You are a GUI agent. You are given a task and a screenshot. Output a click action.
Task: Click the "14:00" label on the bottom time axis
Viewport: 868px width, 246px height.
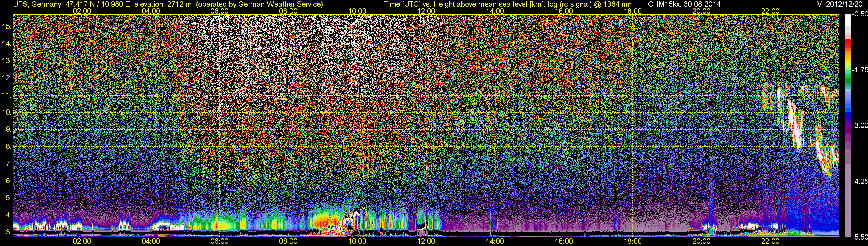pyautogui.click(x=495, y=241)
